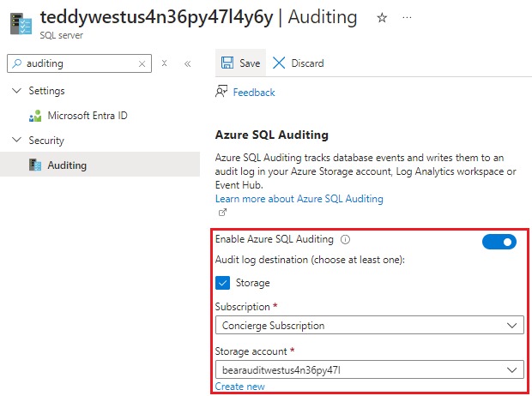This screenshot has width=532, height=396.
Task: Click the Save disk icon
Action: point(227,63)
